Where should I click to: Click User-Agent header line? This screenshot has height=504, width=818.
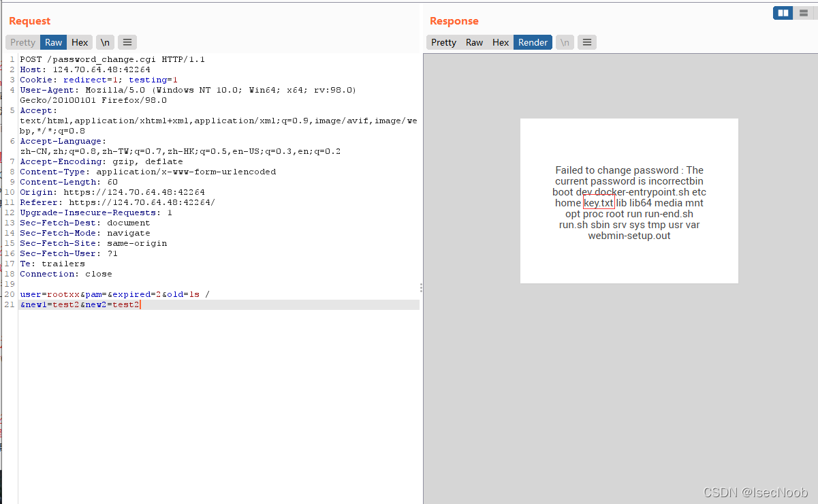pos(188,95)
